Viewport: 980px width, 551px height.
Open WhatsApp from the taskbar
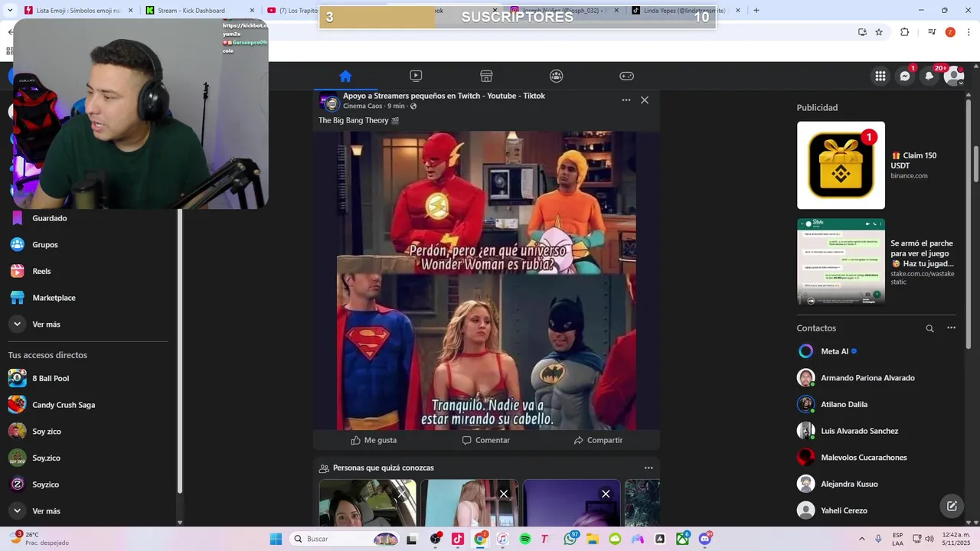[x=570, y=539]
